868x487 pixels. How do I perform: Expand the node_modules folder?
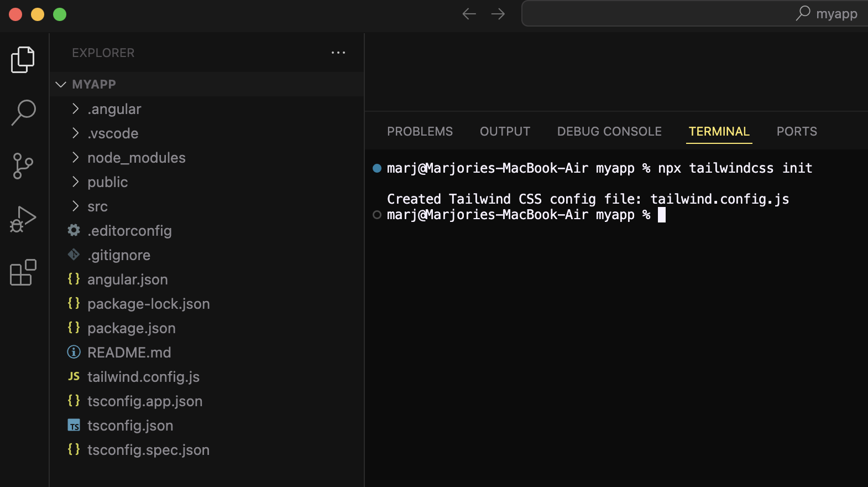click(136, 158)
